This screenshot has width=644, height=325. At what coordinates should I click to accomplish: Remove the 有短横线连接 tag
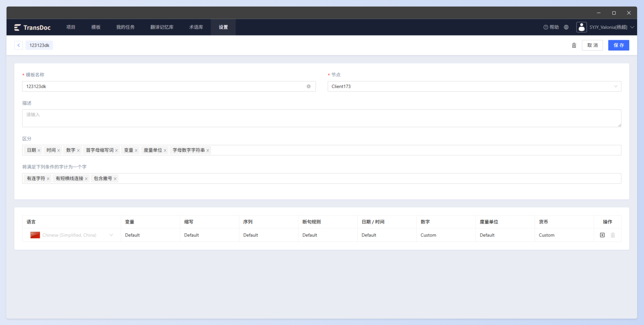coord(86,179)
